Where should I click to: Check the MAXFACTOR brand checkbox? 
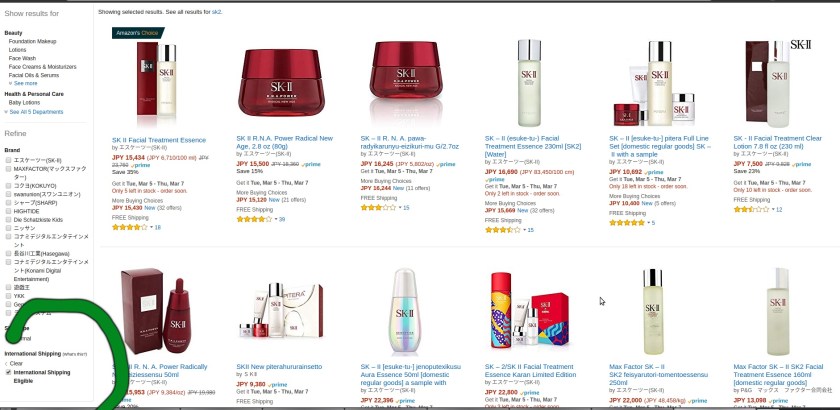(8, 169)
